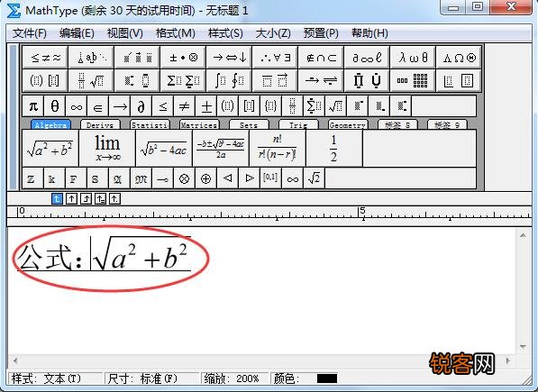538x392 pixels.
Task: Click the 尺寸: 标准 status field
Action: (x=152, y=378)
